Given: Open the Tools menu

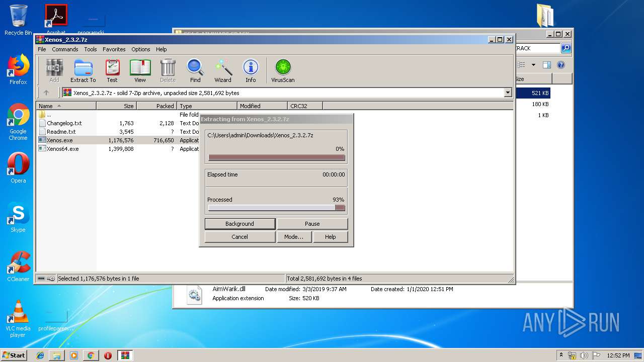Looking at the screenshot, I should point(91,49).
